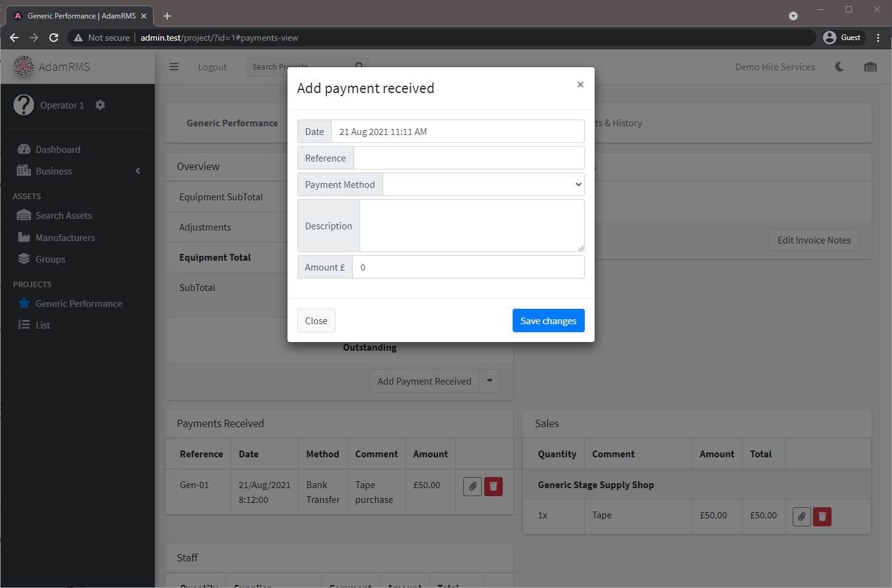Click the business building icon near Demo Hire Services
This screenshot has height=588, width=892.
(870, 67)
